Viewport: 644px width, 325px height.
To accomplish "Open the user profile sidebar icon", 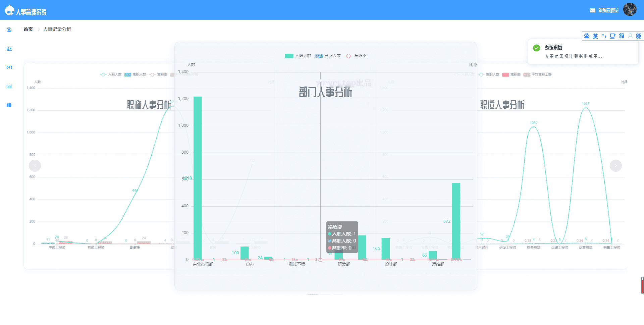I will click(9, 30).
